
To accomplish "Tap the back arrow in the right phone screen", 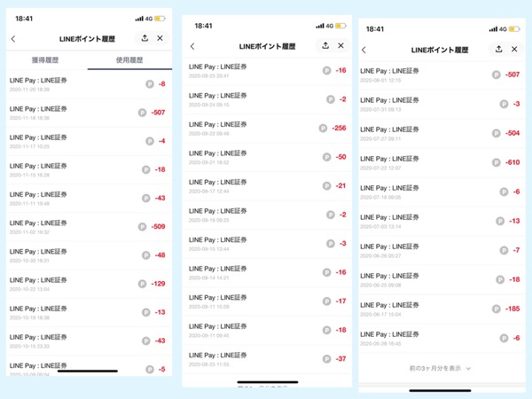I will [x=364, y=50].
